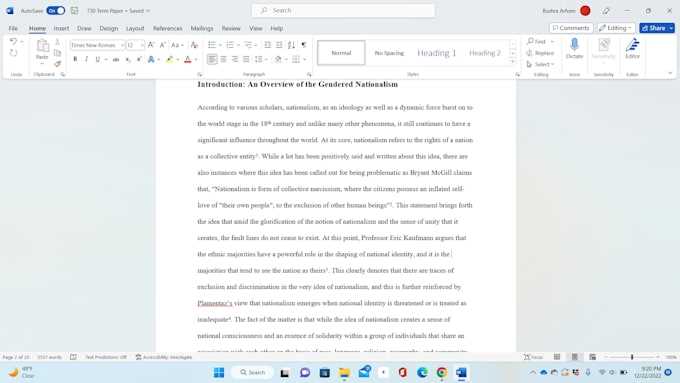This screenshot has width=680, height=383.
Task: Click the Superscript icon
Action: click(x=139, y=59)
